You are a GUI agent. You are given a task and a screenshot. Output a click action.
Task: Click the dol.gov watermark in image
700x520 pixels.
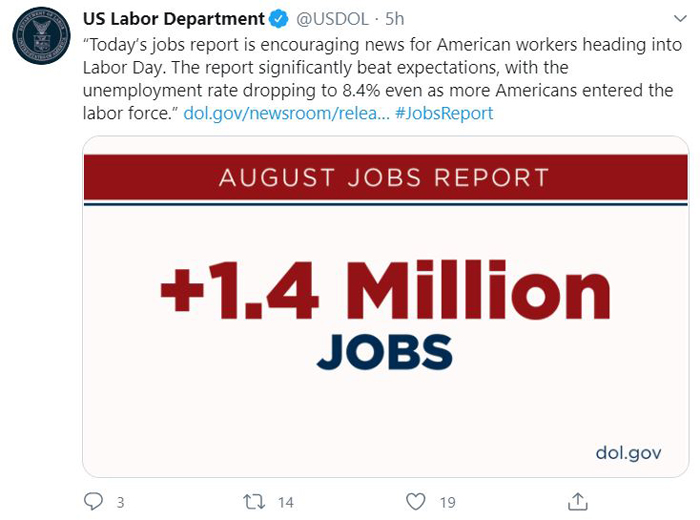click(628, 453)
